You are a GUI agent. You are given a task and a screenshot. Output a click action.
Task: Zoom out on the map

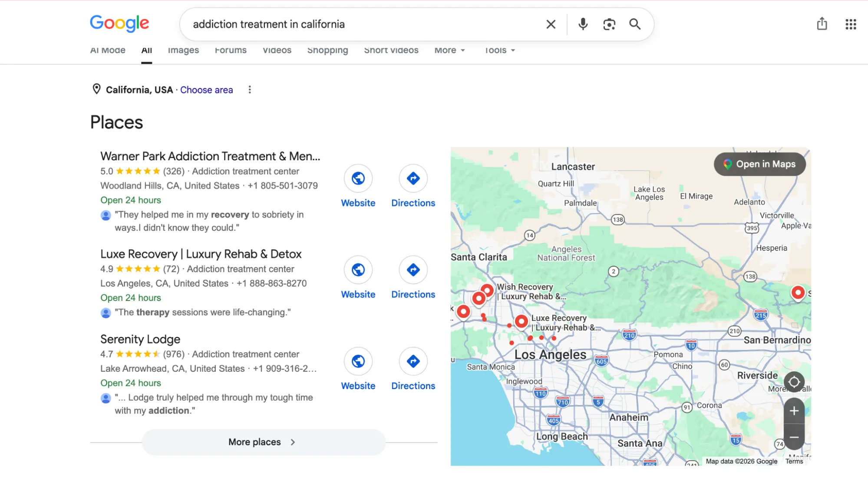coord(794,437)
